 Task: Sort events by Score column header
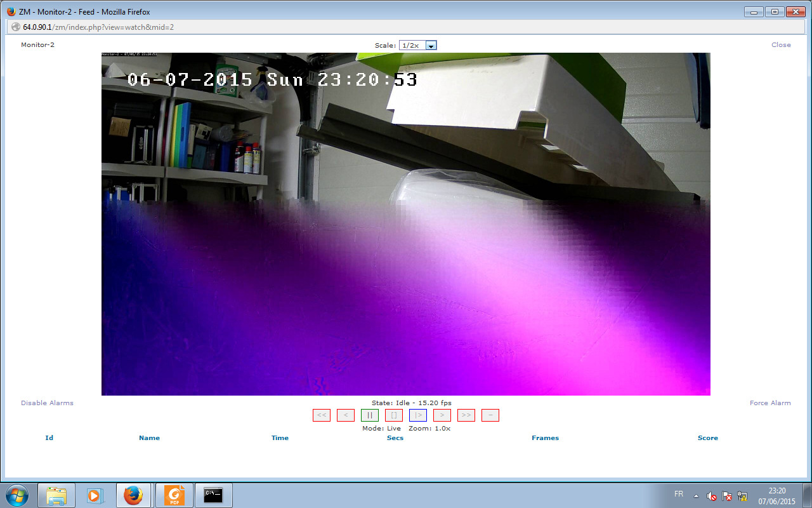tap(708, 438)
